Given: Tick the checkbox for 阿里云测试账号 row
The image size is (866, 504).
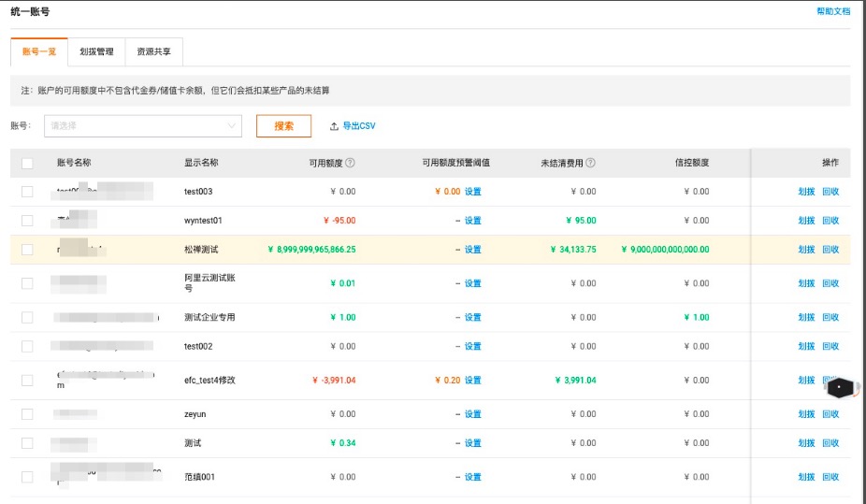Looking at the screenshot, I should point(27,283).
